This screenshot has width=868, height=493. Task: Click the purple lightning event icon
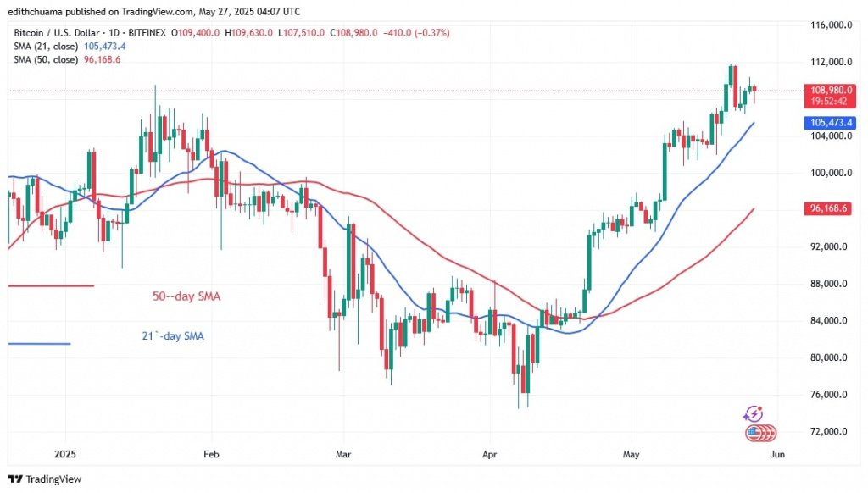[x=752, y=414]
